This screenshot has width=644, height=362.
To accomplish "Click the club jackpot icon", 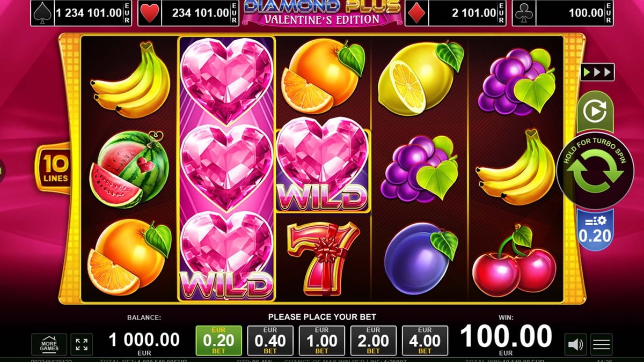I will [x=524, y=12].
